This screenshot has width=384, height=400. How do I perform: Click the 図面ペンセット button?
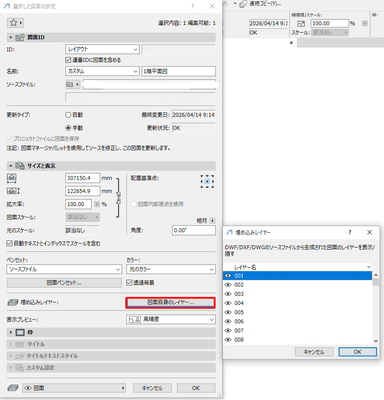64,283
